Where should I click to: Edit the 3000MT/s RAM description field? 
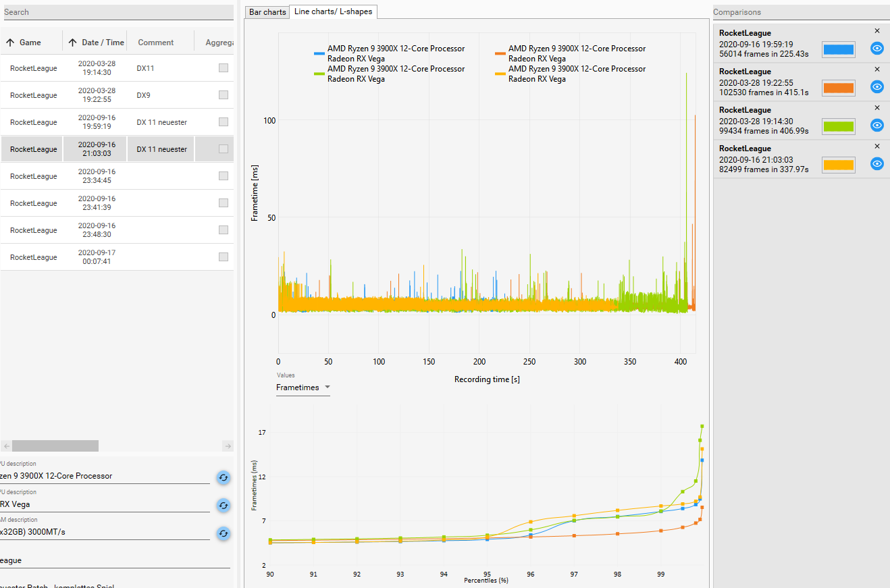coord(105,532)
